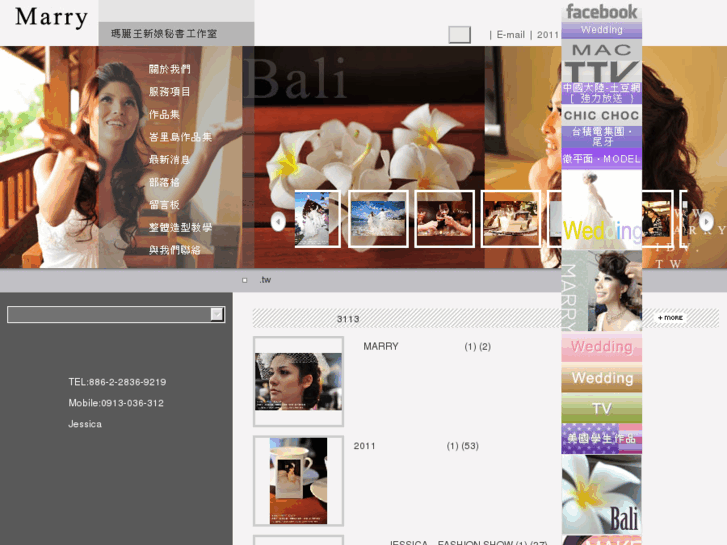Open the 2011 link in the header
The width and height of the screenshot is (727, 545).
pyautogui.click(x=548, y=35)
